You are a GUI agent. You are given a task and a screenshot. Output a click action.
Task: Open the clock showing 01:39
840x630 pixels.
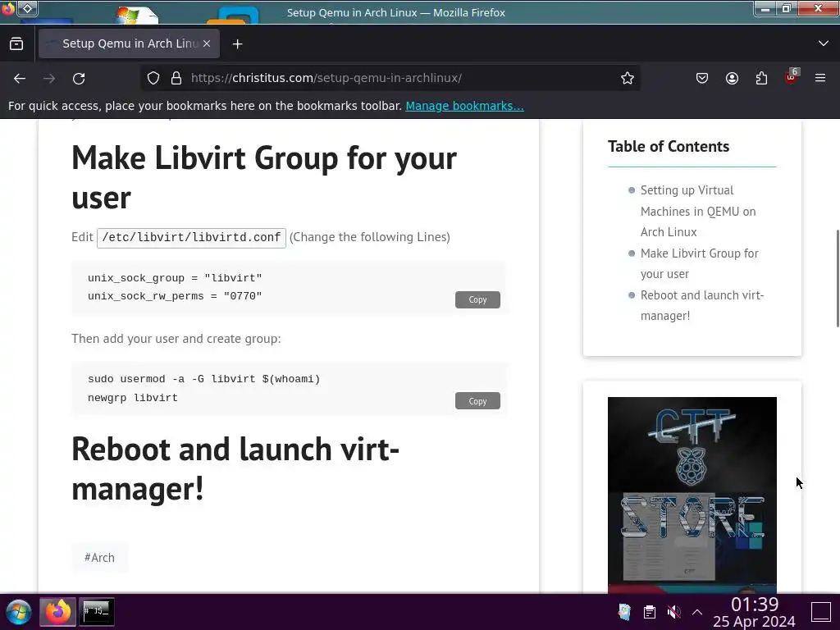pyautogui.click(x=754, y=612)
